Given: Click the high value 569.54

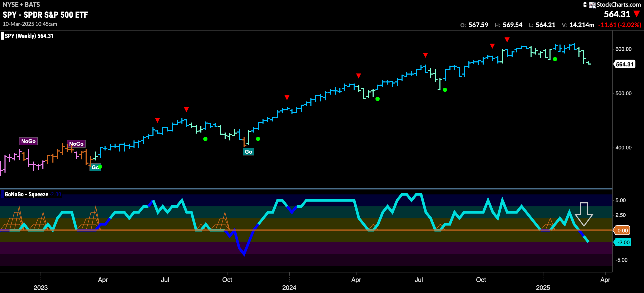Looking at the screenshot, I should (512, 25).
